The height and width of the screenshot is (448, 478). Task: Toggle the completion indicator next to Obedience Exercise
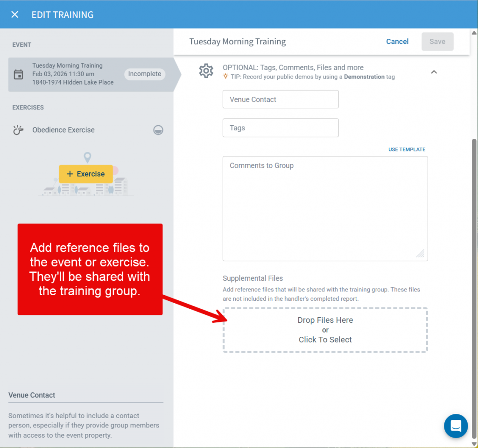pyautogui.click(x=158, y=130)
